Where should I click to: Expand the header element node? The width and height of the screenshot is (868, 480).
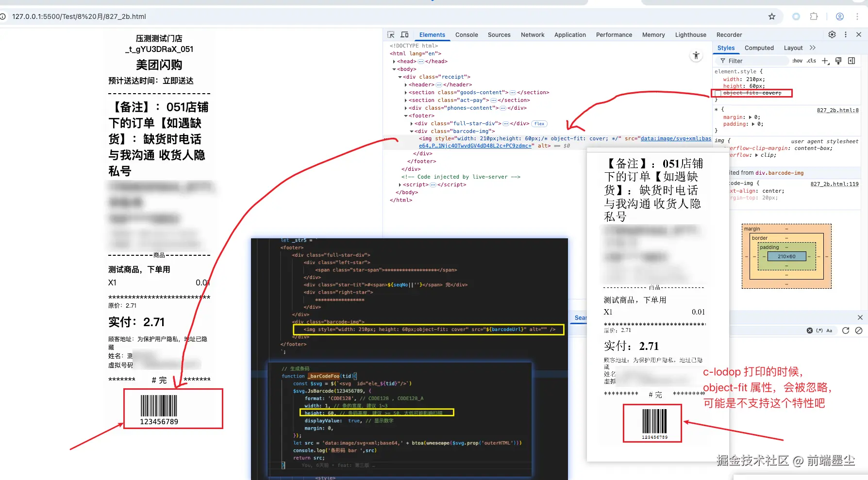click(406, 85)
